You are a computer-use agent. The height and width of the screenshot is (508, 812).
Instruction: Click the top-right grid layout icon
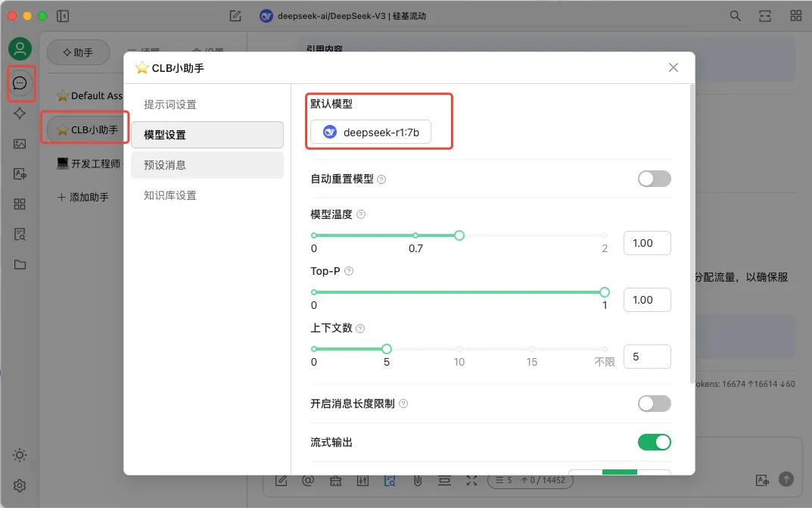[796, 16]
